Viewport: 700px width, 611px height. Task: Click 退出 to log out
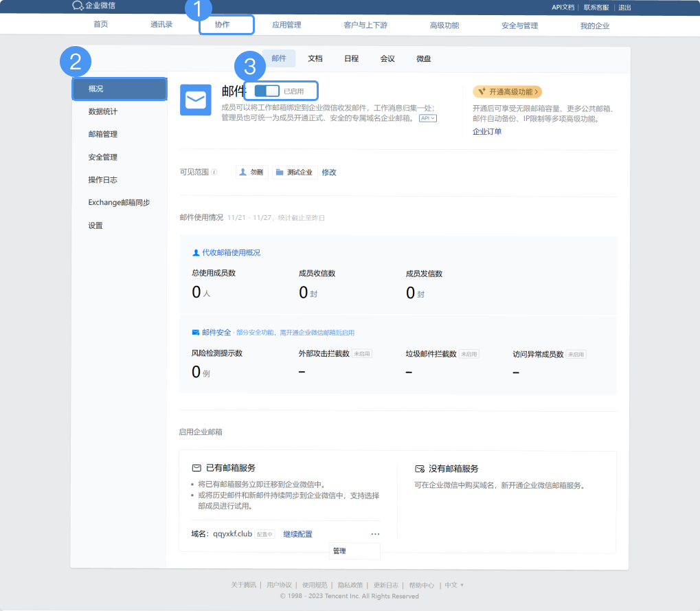pos(624,8)
